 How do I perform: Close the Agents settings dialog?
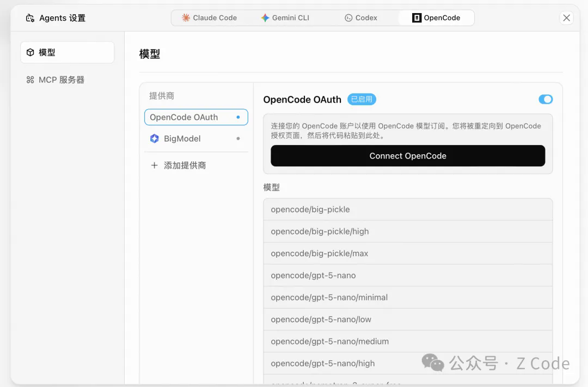point(566,17)
